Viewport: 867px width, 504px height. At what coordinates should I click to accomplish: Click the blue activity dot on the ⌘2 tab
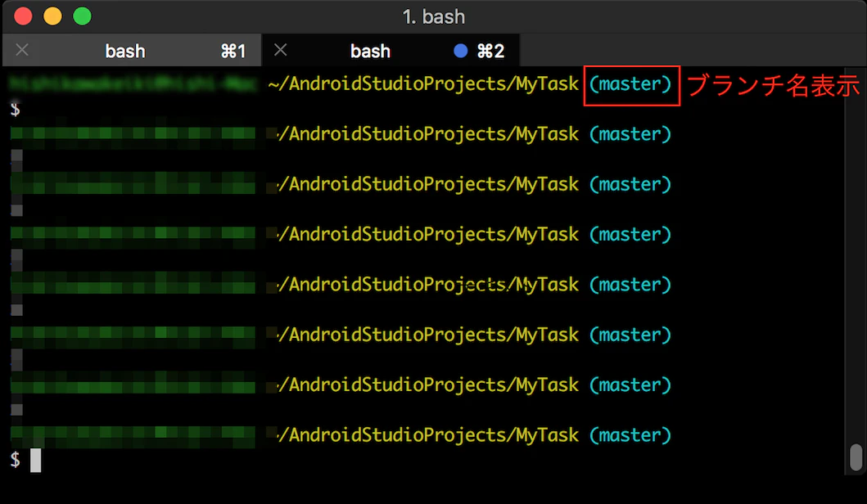point(461,51)
